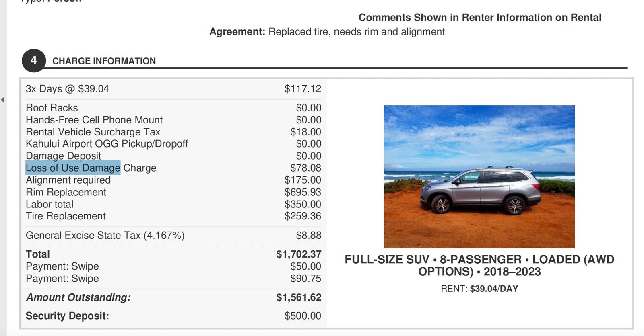
Task: Expand the left sidebar arrow handle
Action: (2, 100)
